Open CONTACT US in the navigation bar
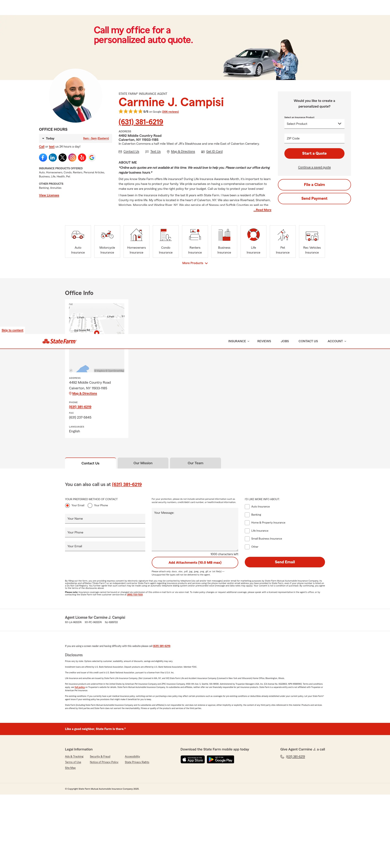The image size is (390, 868). (308, 341)
